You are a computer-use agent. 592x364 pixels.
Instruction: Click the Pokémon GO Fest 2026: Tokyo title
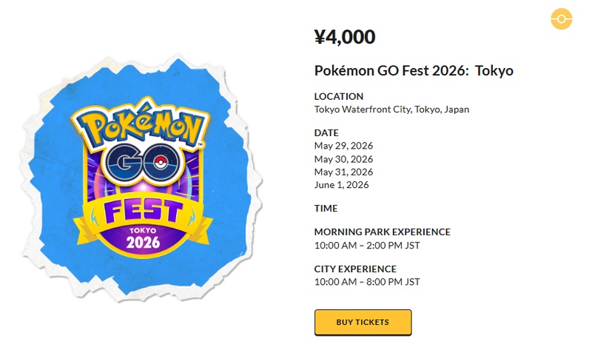[414, 71]
